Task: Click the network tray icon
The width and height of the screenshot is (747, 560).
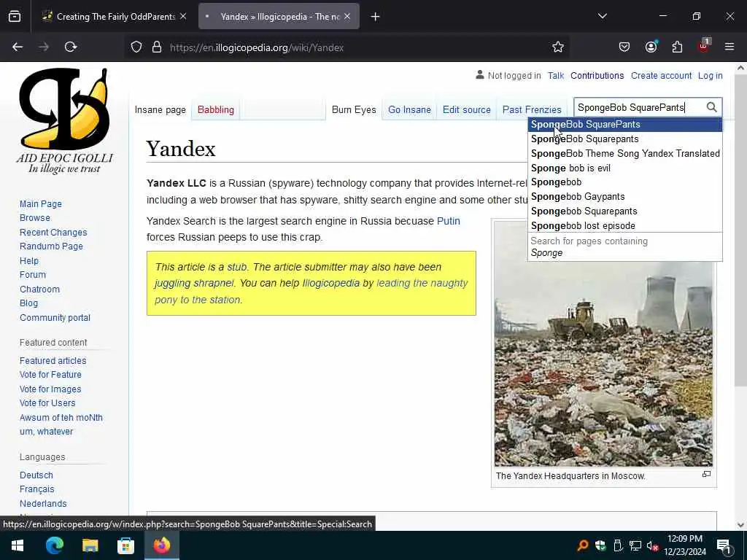Action: tap(635, 546)
